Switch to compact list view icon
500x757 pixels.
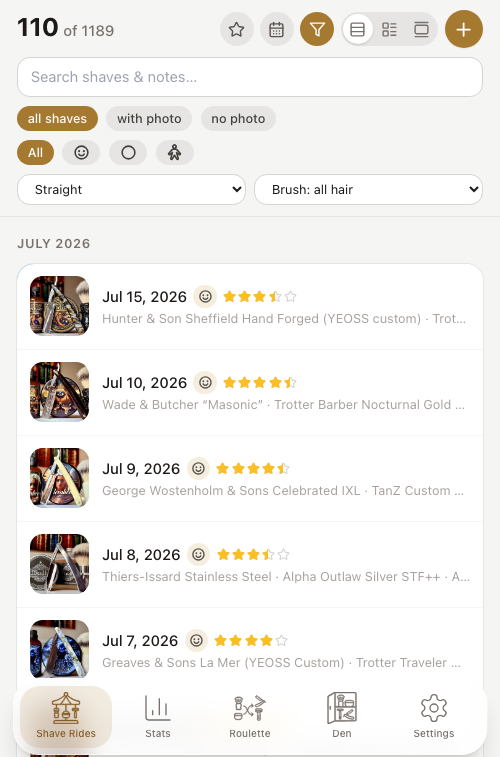pos(358,29)
